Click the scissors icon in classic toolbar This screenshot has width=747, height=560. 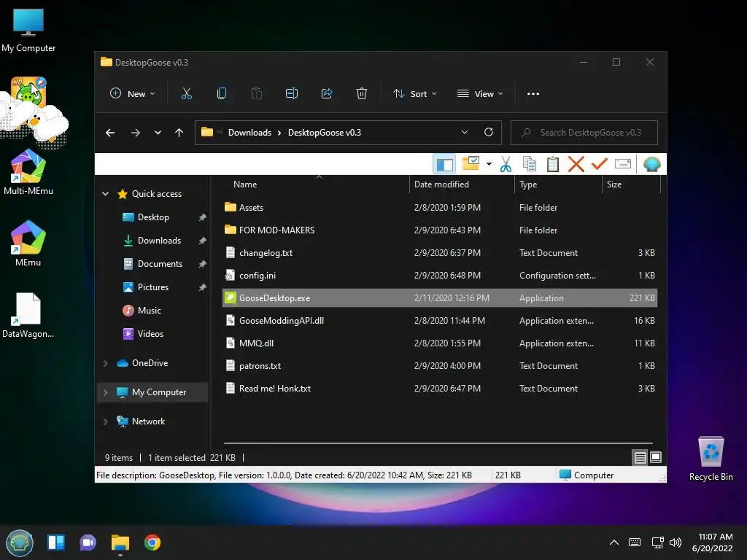(x=506, y=164)
